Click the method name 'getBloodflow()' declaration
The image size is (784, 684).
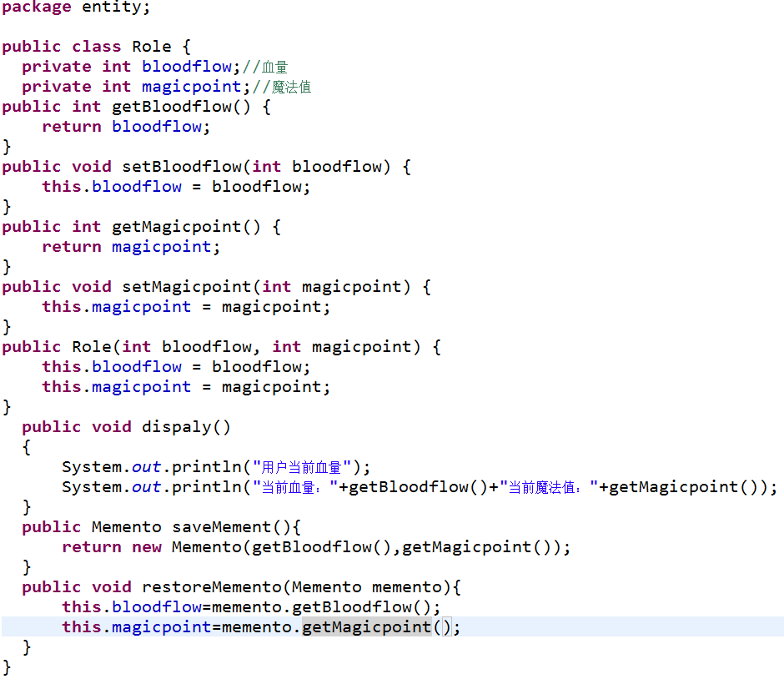[181, 107]
